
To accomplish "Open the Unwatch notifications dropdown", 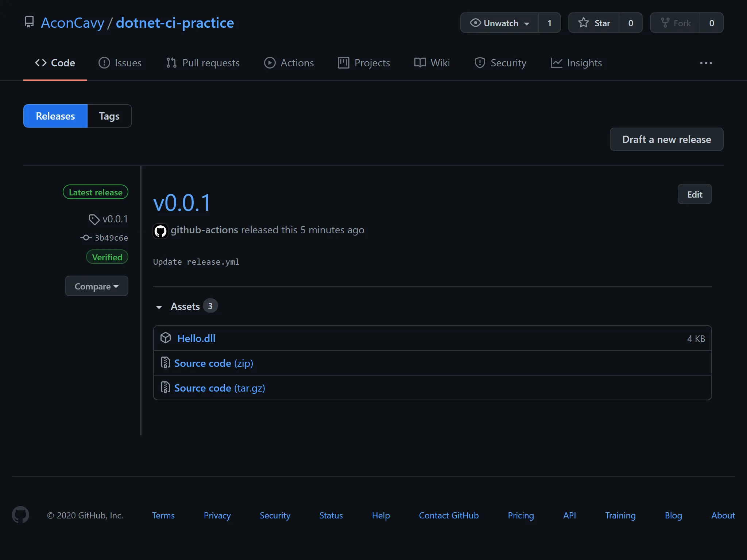I will click(x=499, y=23).
